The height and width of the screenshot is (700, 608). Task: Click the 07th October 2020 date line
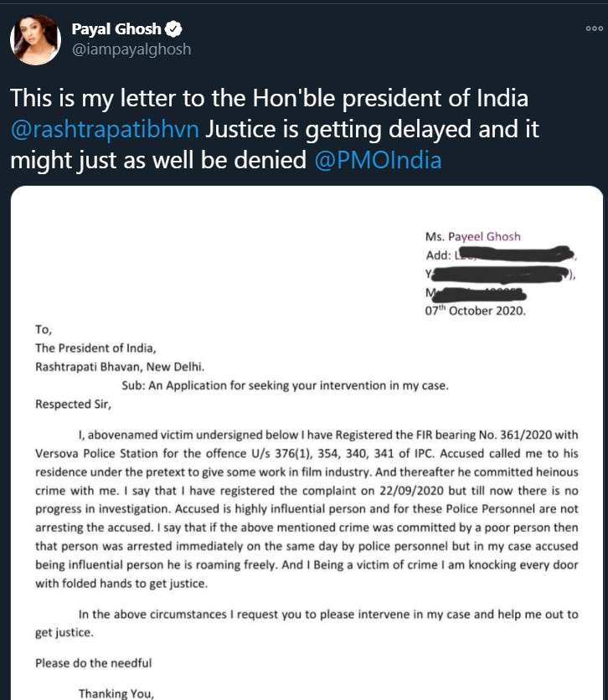[x=475, y=311]
